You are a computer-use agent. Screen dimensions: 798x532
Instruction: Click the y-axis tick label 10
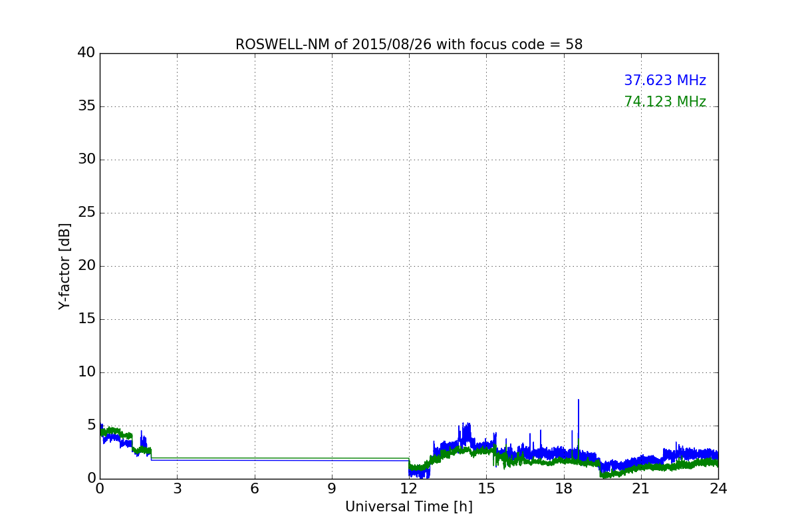pyautogui.click(x=86, y=372)
